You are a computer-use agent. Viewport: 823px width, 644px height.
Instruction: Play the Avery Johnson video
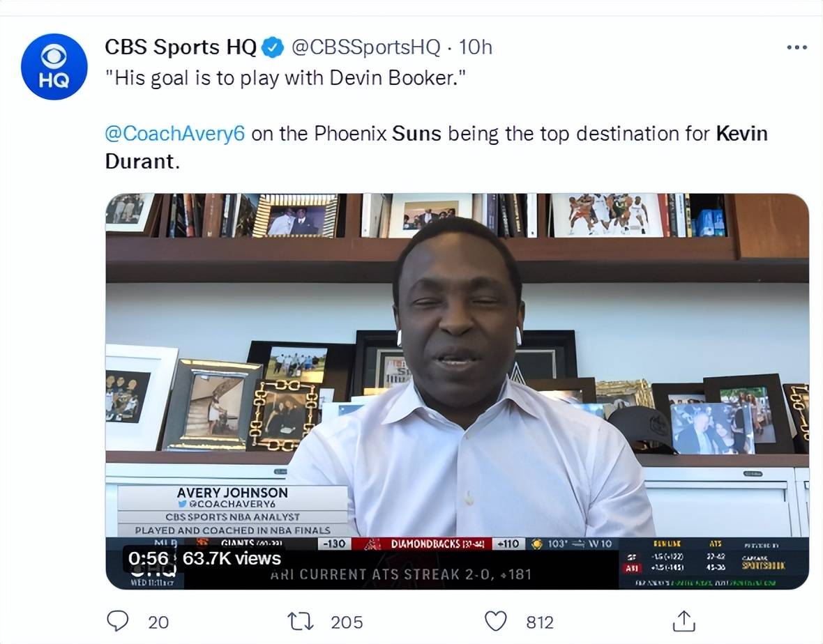(x=457, y=391)
